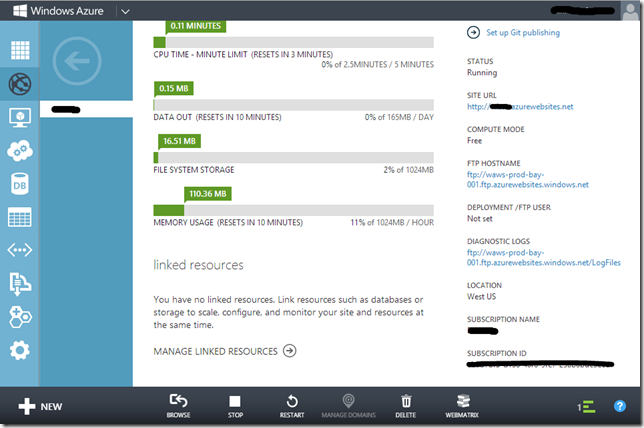The height and width of the screenshot is (428, 644).
Task: Click the 0.11 MINUTES label
Action: pyautogui.click(x=196, y=25)
